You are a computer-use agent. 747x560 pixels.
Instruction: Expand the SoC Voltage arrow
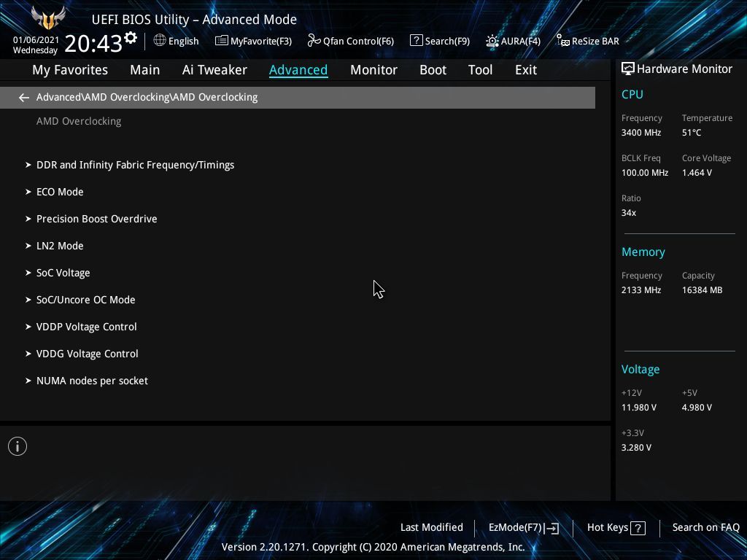tap(28, 273)
